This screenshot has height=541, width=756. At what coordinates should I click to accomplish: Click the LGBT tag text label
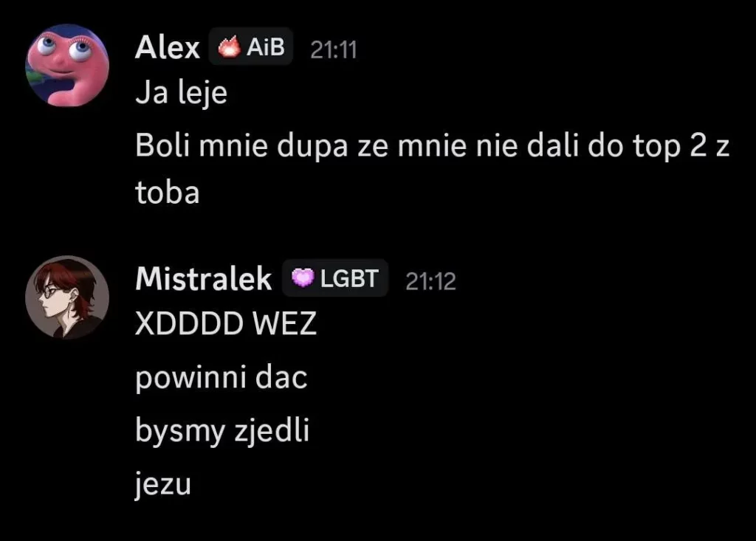pyautogui.click(x=349, y=278)
